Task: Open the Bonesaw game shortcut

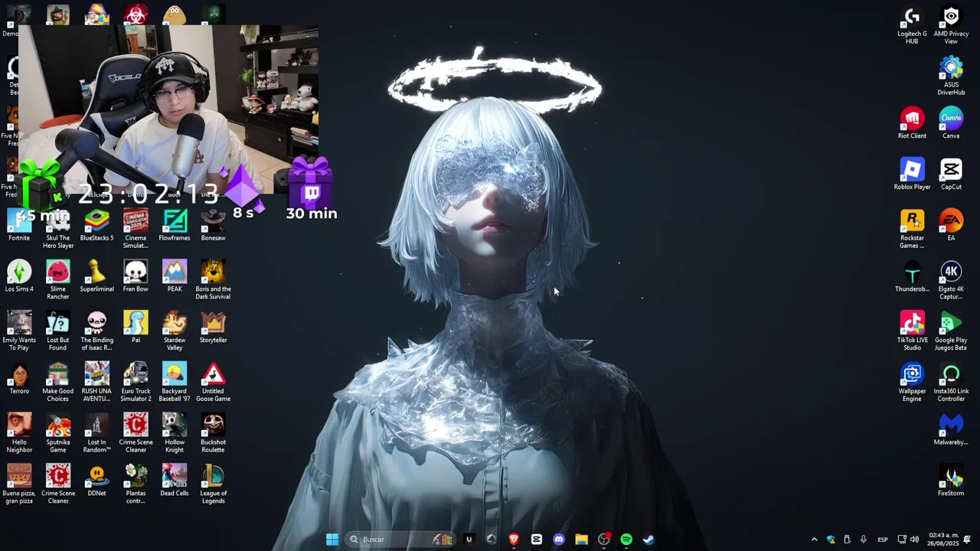Action: pos(213,226)
